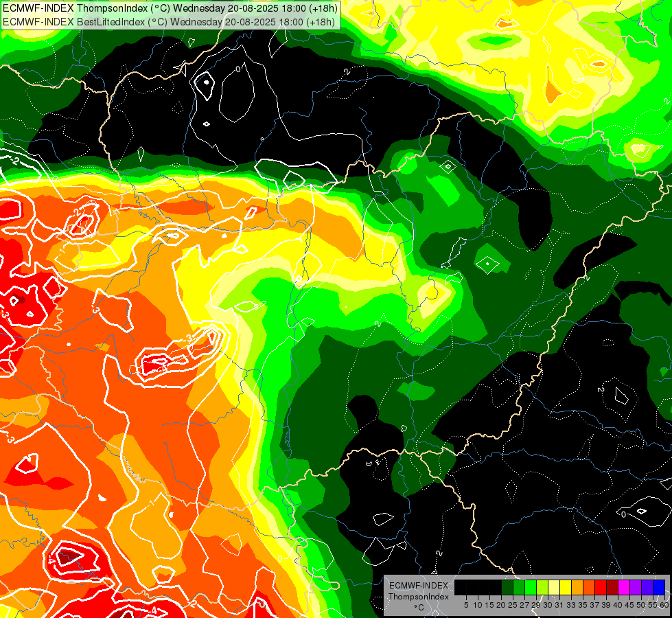
Task: Click the legend scale value 45
Action: pyautogui.click(x=629, y=605)
